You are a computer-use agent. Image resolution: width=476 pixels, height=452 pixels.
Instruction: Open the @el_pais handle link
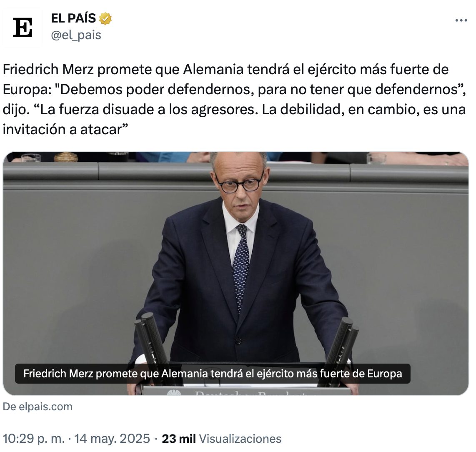click(x=76, y=35)
